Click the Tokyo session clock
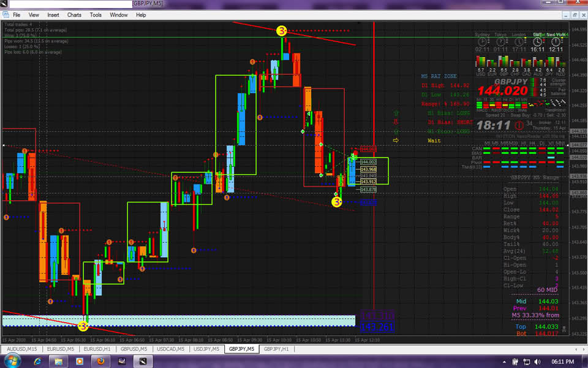588x368 pixels. [500, 42]
